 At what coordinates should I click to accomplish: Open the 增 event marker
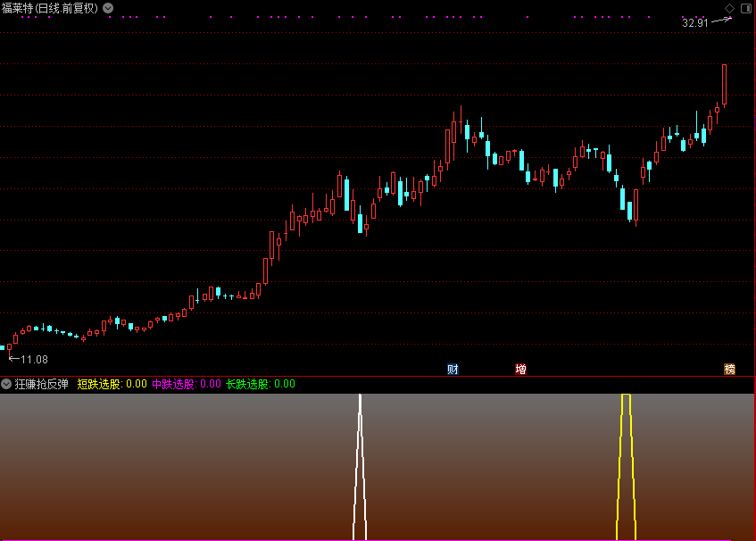520,370
